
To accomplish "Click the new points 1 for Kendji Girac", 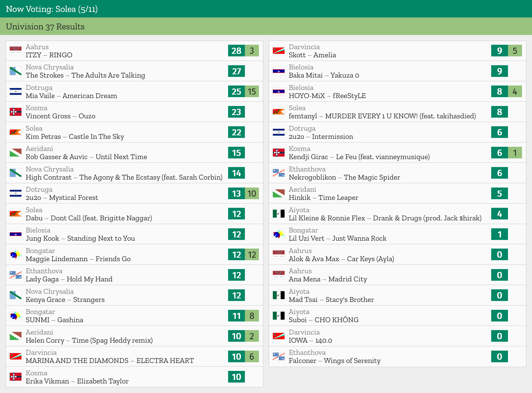I will pyautogui.click(x=515, y=153).
